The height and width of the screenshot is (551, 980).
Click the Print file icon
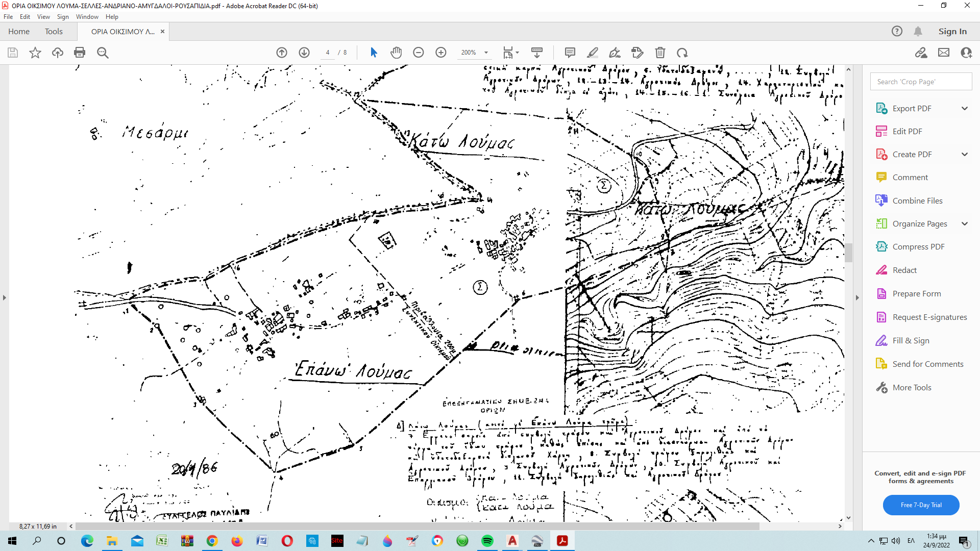coord(79,53)
